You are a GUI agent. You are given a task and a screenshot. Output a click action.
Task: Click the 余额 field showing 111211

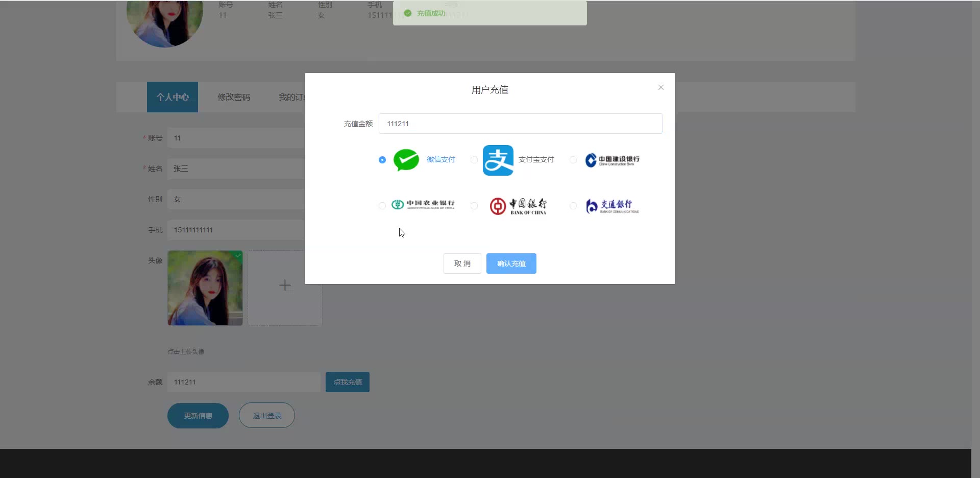pyautogui.click(x=244, y=382)
